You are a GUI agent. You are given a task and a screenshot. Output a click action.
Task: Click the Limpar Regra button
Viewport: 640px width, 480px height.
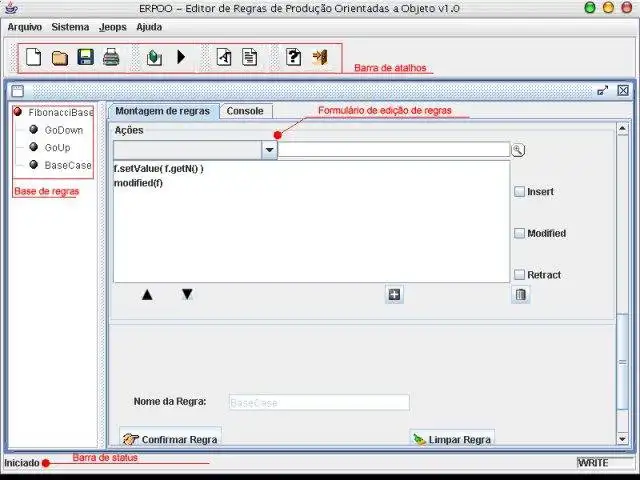click(x=452, y=439)
